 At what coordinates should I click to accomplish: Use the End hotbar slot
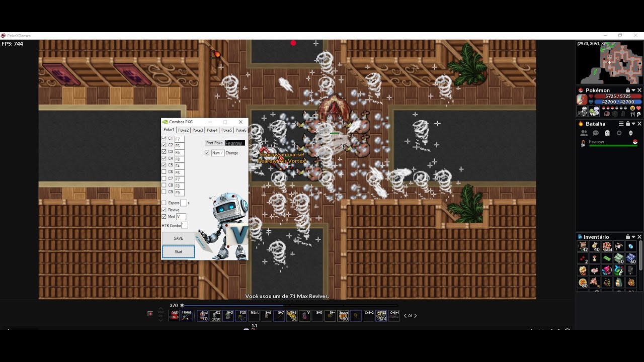click(203, 316)
